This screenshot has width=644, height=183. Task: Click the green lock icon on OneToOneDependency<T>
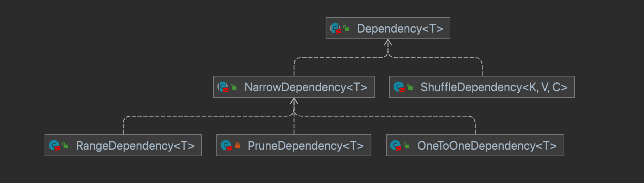point(406,145)
